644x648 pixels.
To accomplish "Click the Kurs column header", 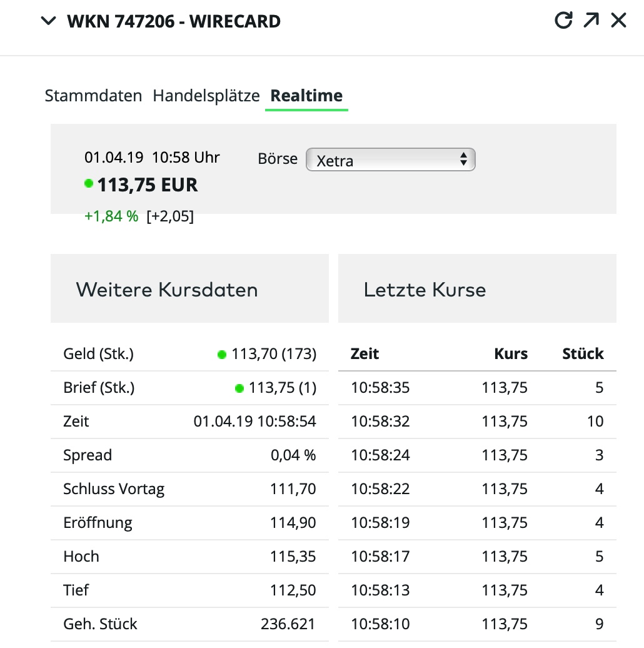I will click(x=511, y=353).
